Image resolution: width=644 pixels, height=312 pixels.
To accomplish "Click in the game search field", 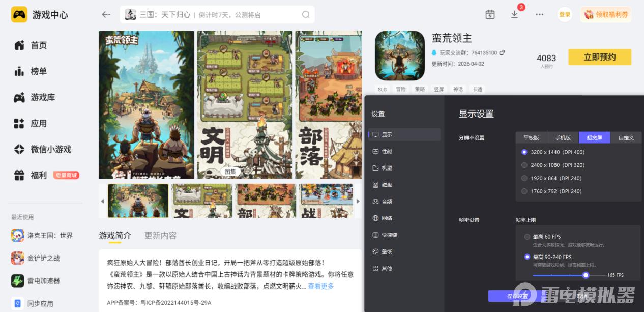I will point(217,14).
